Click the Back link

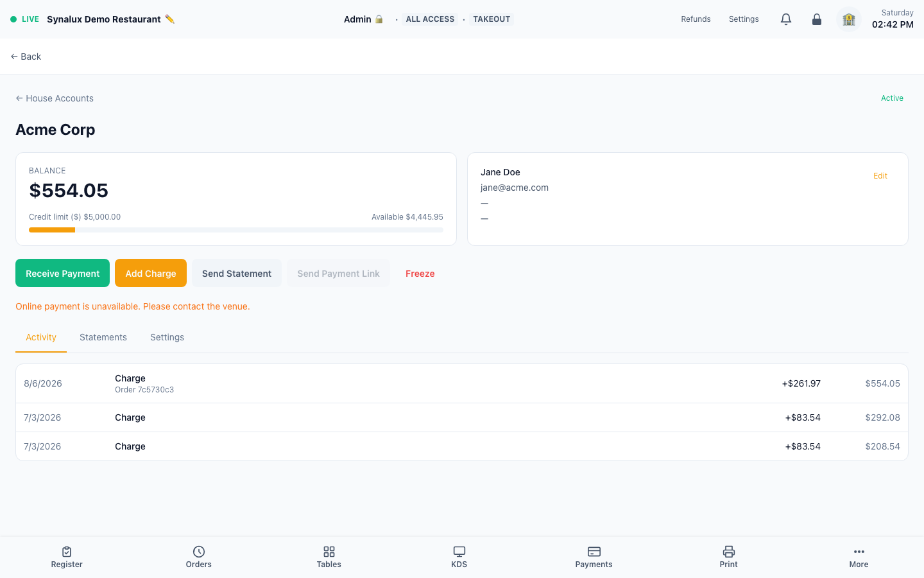(x=26, y=57)
